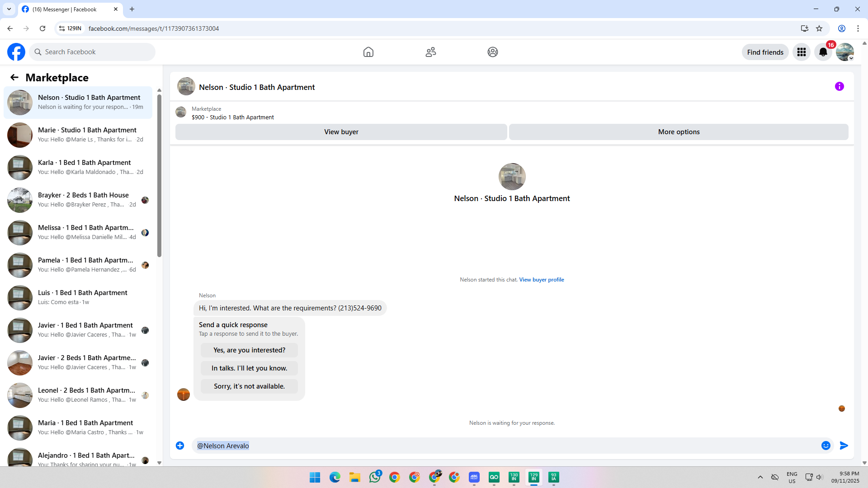Click the View buyer button

tap(341, 132)
